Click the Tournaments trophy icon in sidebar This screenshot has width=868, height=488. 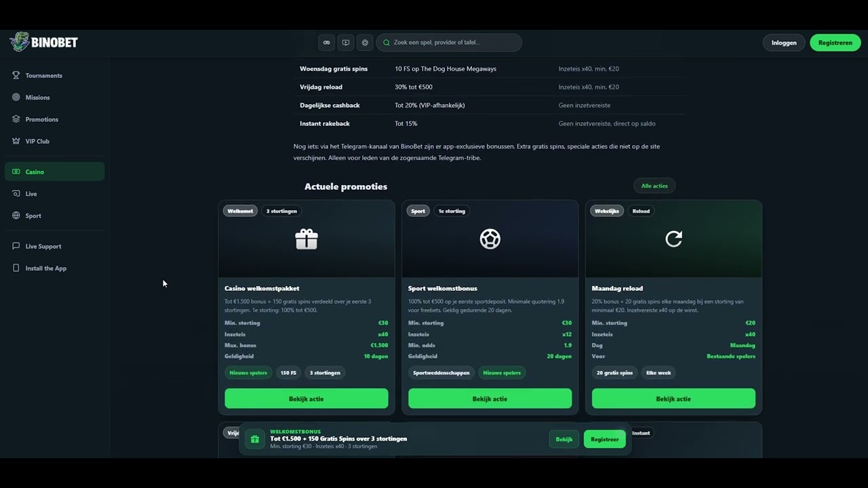click(16, 75)
